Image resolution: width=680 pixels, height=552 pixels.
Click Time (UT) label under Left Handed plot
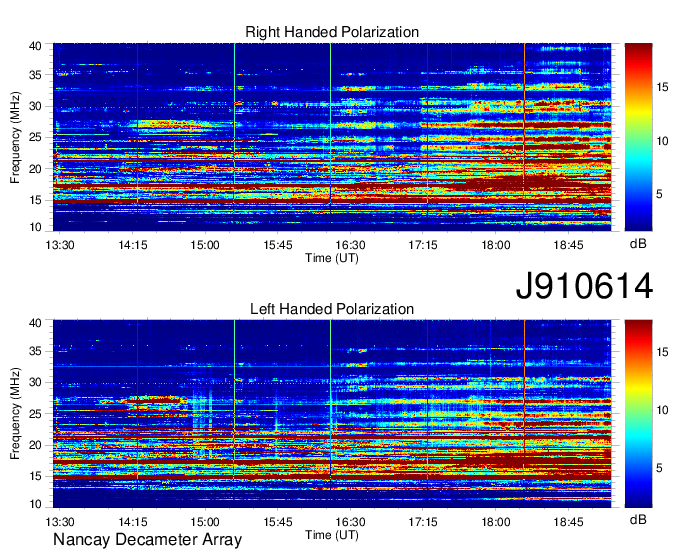tap(332, 535)
